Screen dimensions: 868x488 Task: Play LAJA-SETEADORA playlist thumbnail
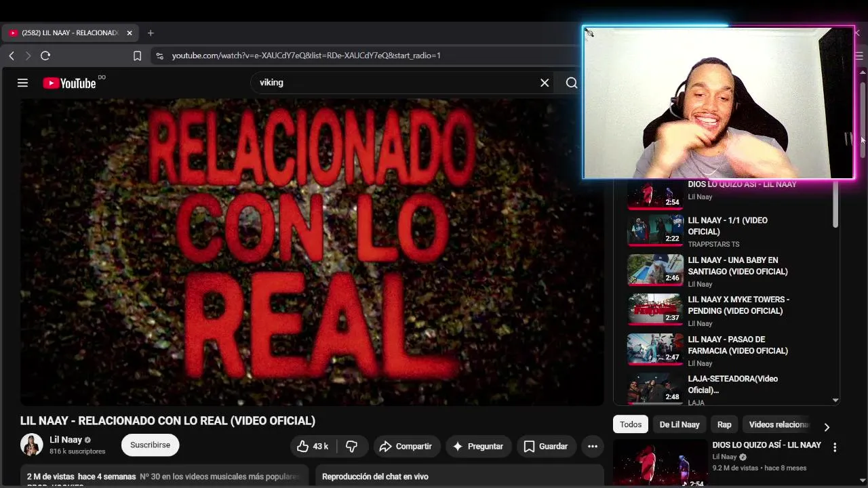click(655, 388)
